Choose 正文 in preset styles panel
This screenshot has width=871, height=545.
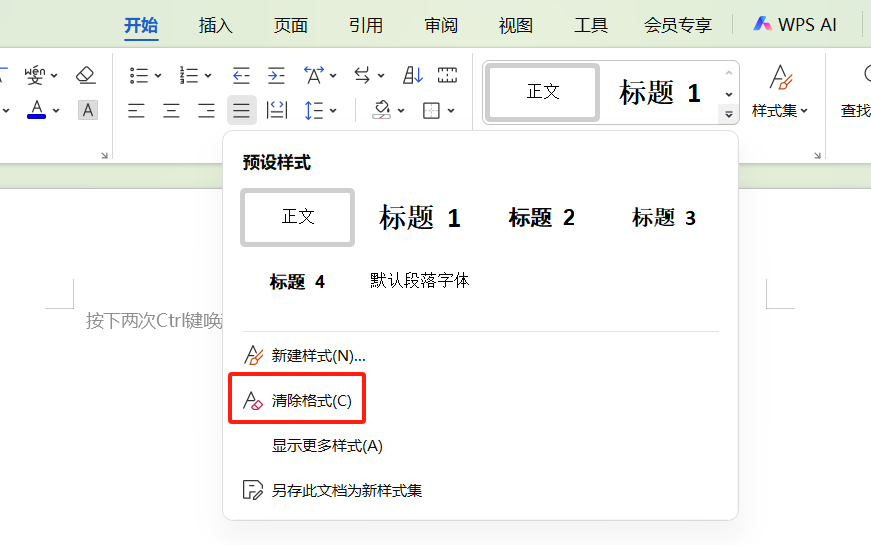[298, 217]
